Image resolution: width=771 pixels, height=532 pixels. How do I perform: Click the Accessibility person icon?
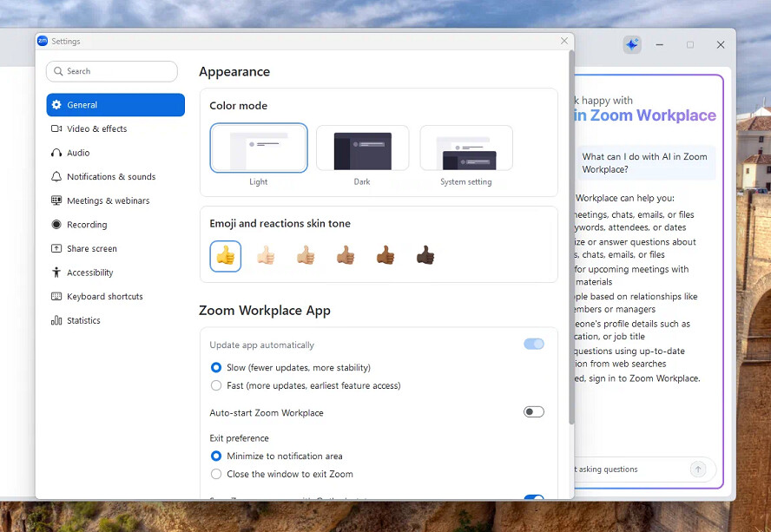(56, 273)
